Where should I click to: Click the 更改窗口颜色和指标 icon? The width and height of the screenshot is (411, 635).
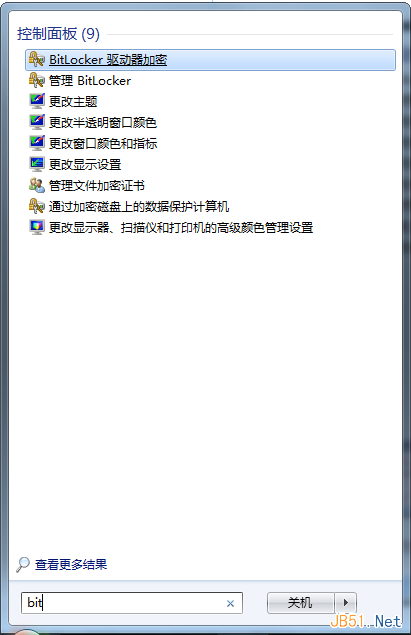coord(36,143)
